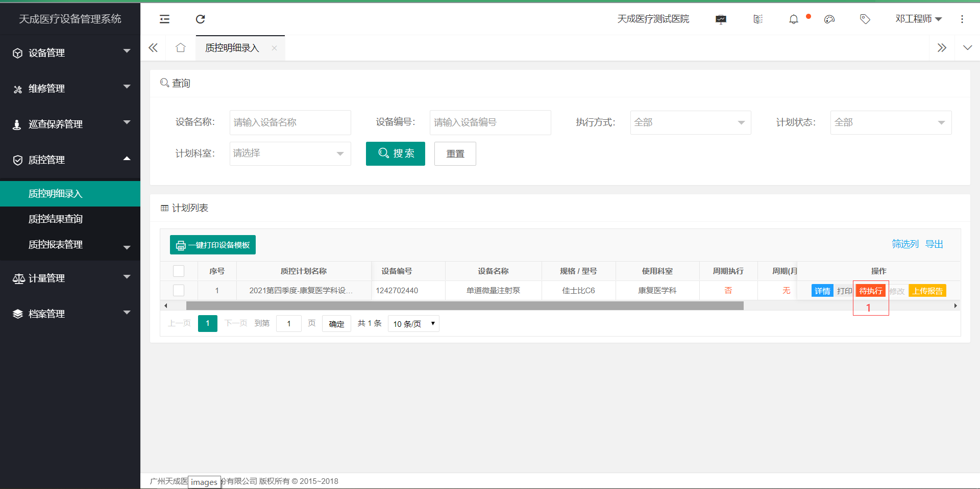Click the 质控管理 shield icon
Viewport: 980px width, 489px height.
[x=17, y=160]
